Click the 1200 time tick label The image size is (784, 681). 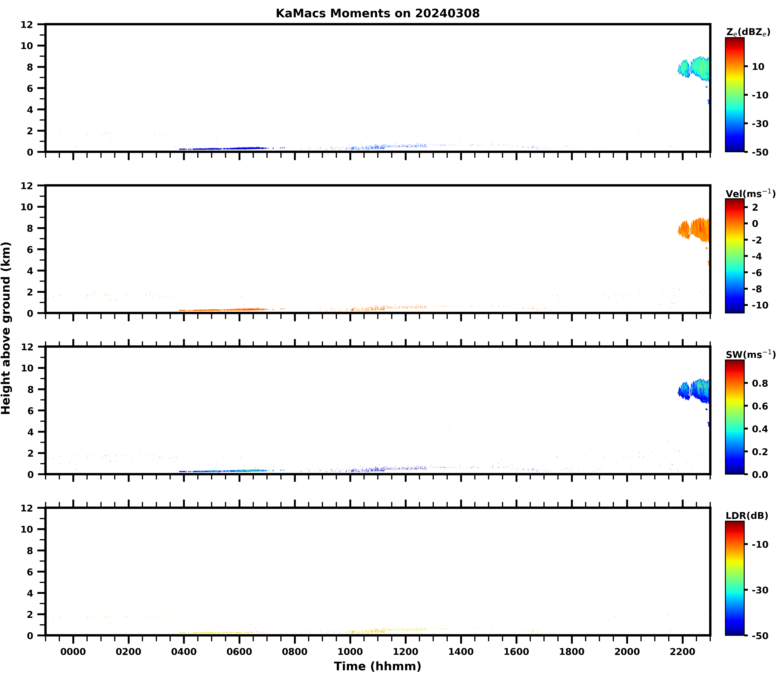coord(405,652)
